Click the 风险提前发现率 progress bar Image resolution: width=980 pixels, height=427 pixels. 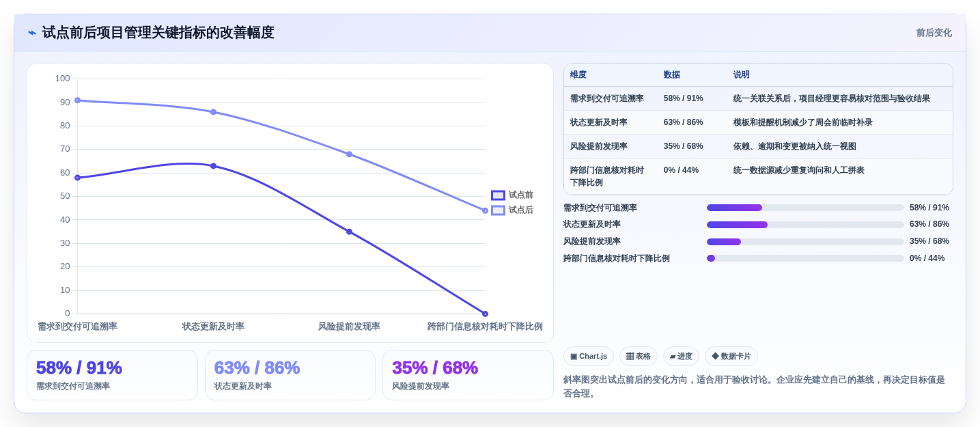tap(805, 242)
